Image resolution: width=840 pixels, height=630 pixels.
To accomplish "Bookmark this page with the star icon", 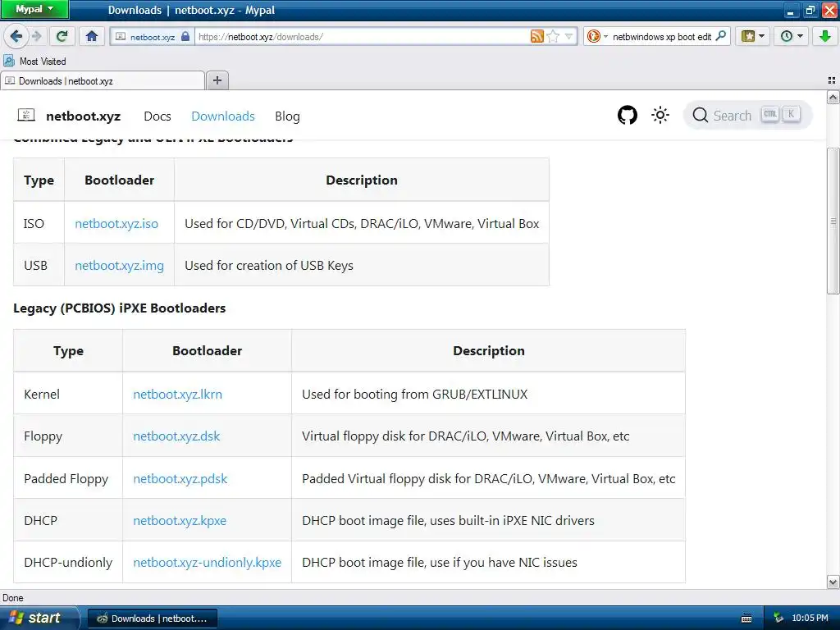I will tap(553, 36).
